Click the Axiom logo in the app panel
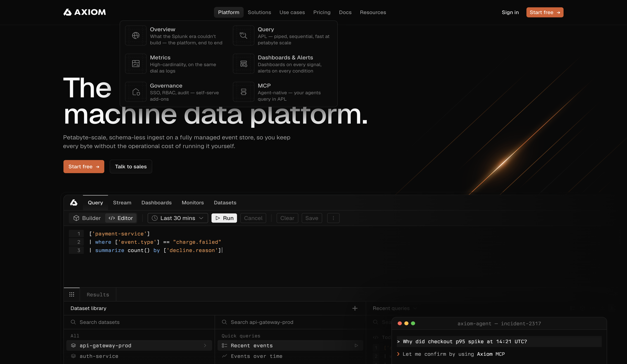 point(74,202)
